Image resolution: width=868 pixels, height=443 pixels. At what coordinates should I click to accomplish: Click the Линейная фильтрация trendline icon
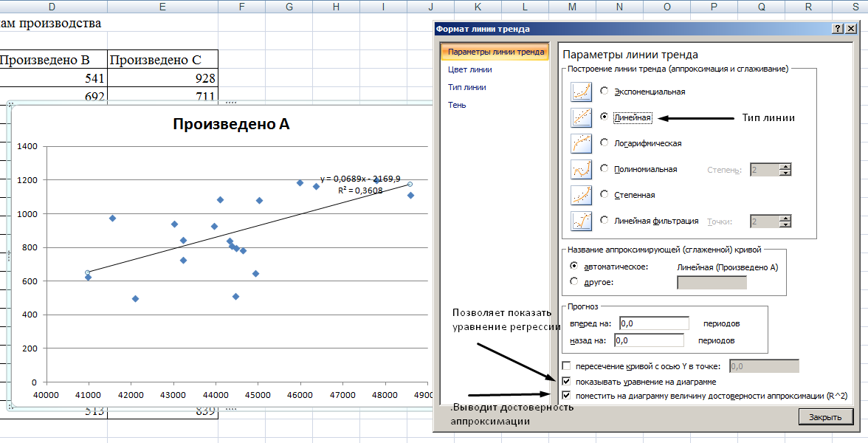(582, 220)
